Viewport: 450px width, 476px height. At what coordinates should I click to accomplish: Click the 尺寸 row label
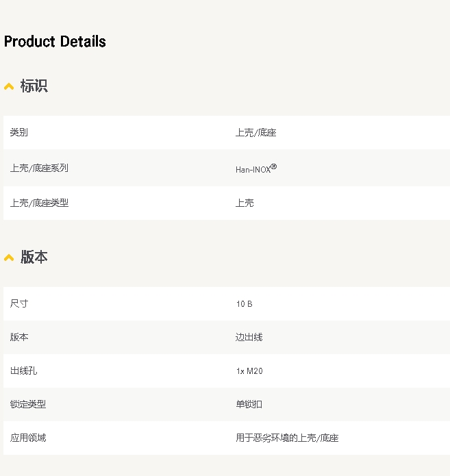pyautogui.click(x=18, y=303)
